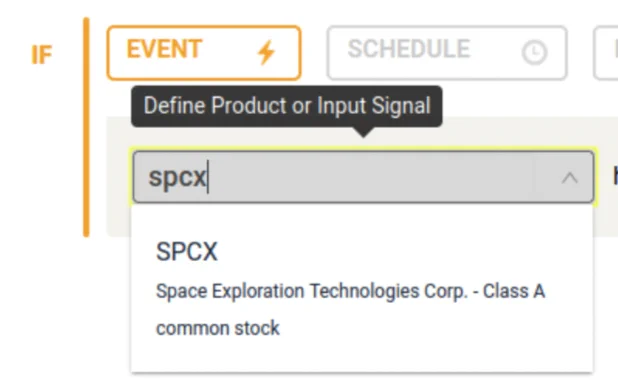The image size is (618, 384).
Task: Switch to the SCHEDULE trigger tab
Action: click(447, 53)
